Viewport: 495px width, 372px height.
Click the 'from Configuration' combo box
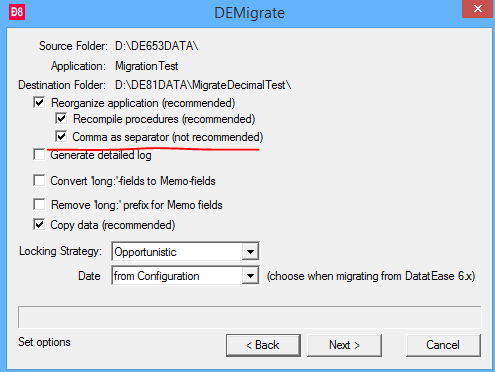pyautogui.click(x=185, y=276)
